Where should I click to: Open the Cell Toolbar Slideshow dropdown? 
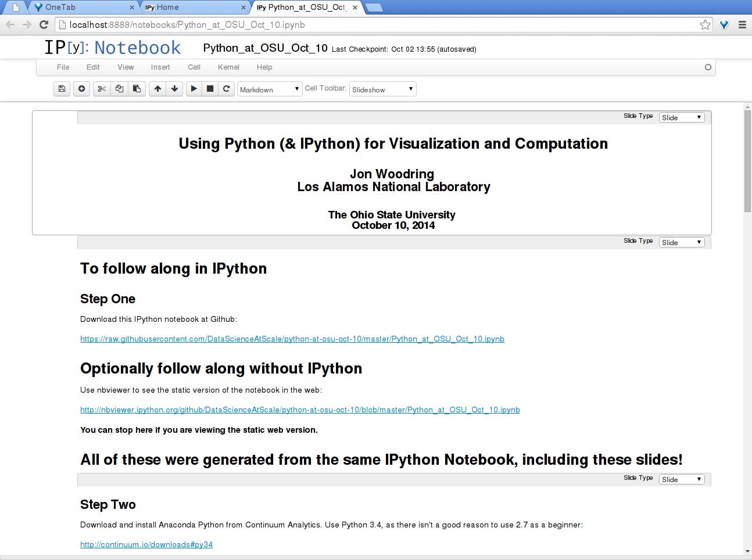(x=383, y=89)
